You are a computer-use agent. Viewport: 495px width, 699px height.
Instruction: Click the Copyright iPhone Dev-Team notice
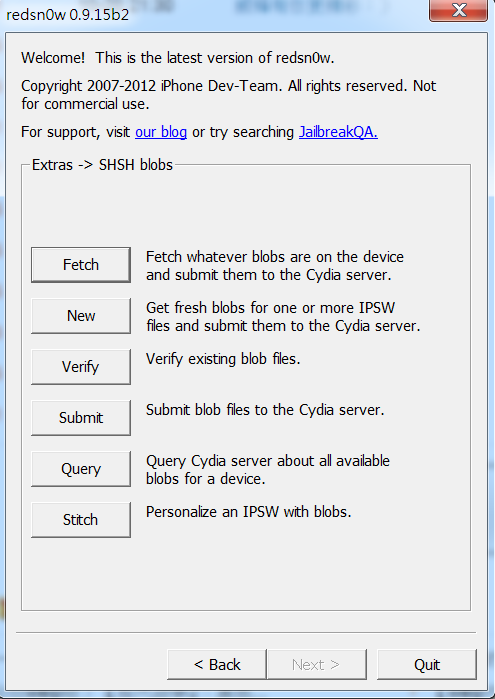tap(228, 95)
